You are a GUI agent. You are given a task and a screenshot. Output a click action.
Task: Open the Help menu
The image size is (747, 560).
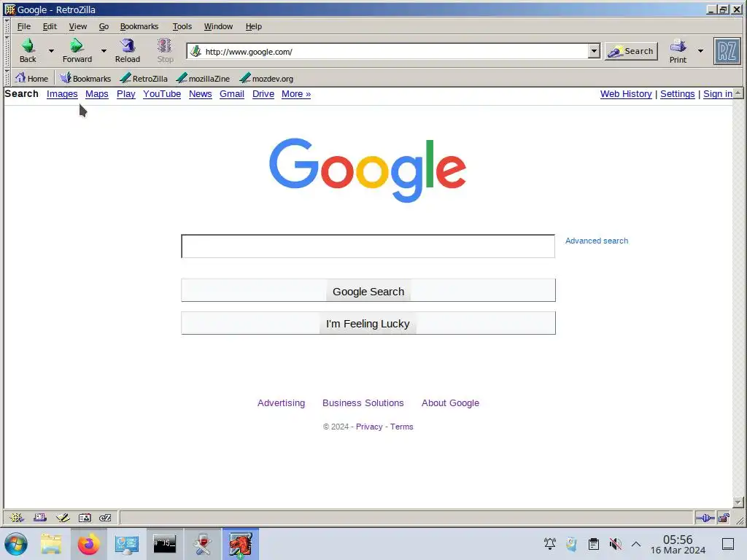pos(253,26)
